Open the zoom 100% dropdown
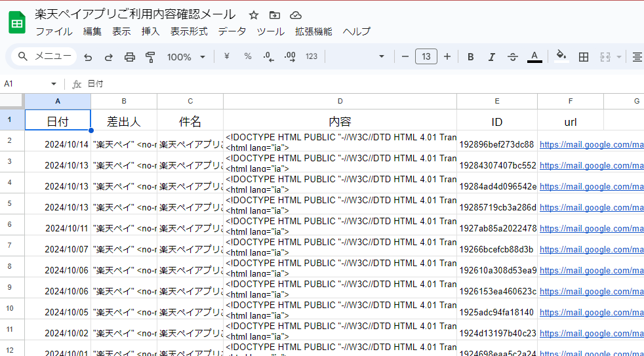Screen dimensions: 644x356 tap(186, 56)
